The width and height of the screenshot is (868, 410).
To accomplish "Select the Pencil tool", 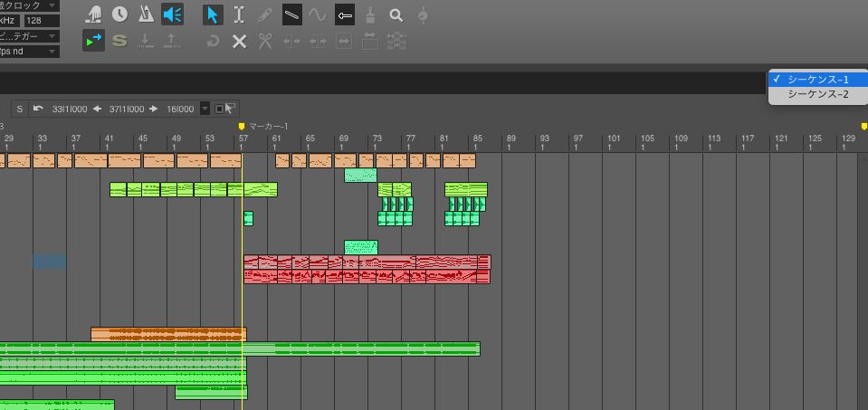I will pyautogui.click(x=265, y=14).
